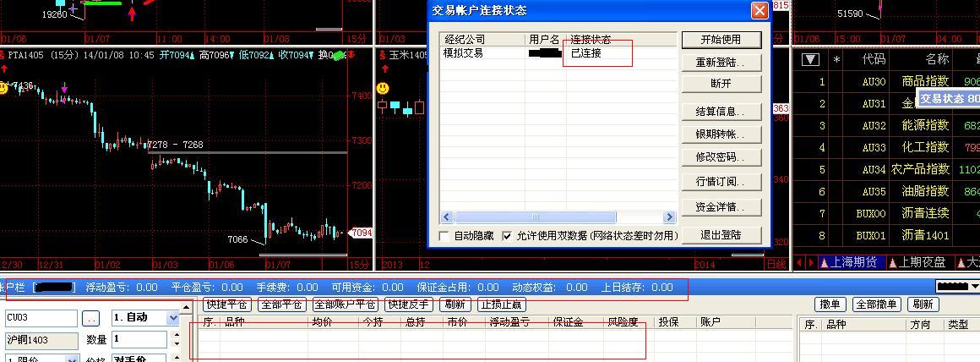Open 行情订阅 quote subscription

tap(721, 182)
